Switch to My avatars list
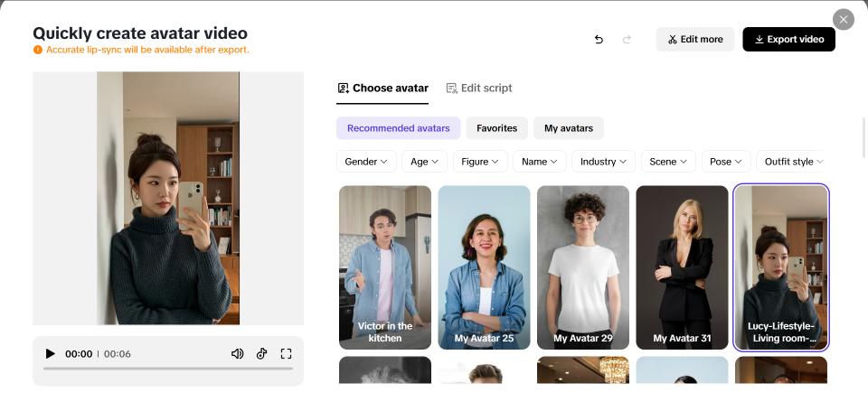This screenshot has height=402, width=868. pyautogui.click(x=568, y=128)
